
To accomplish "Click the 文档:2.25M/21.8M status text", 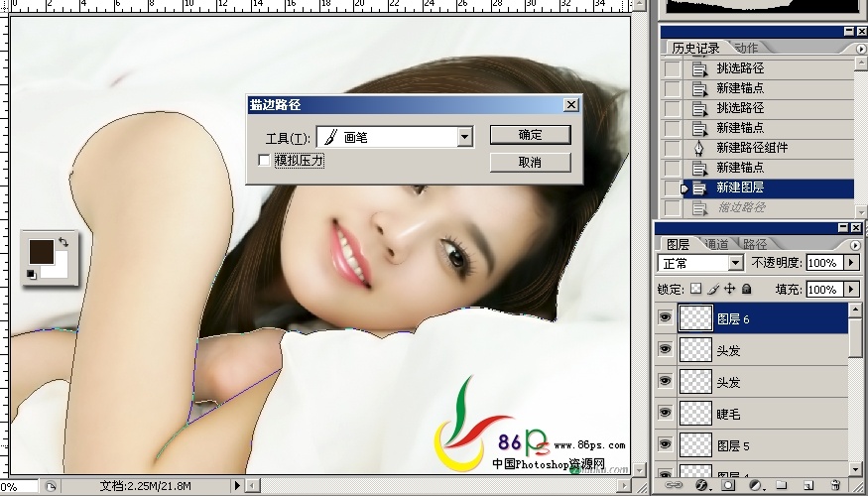I will [x=145, y=486].
